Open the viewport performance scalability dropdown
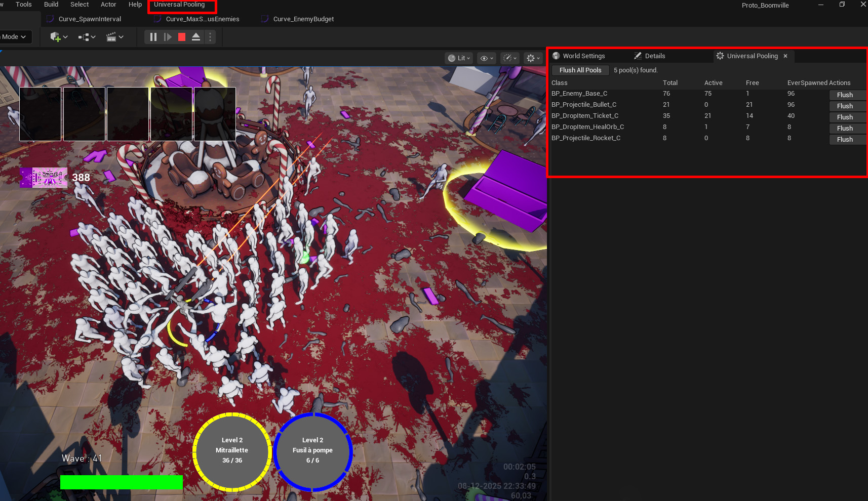This screenshot has width=868, height=501. 509,58
